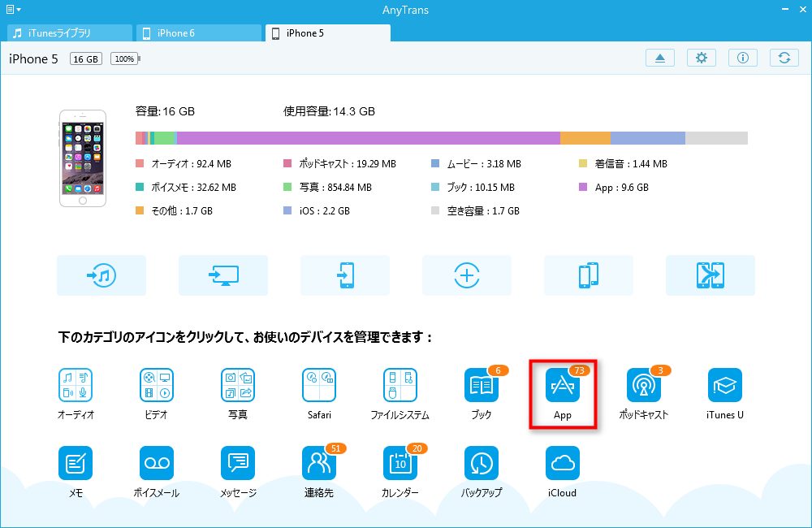Open the App category icon
The image size is (812, 528).
coord(563,385)
